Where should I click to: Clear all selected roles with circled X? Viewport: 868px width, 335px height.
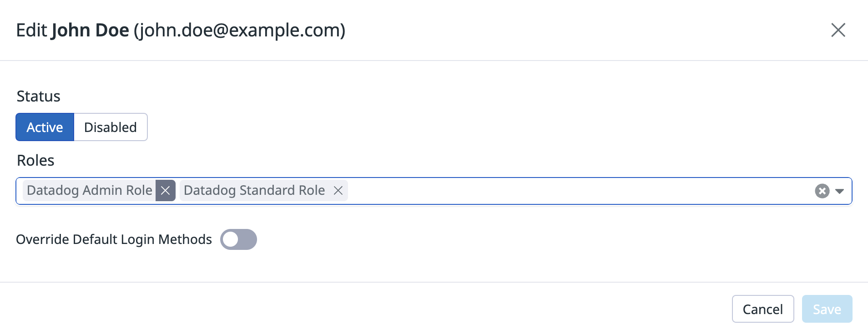point(822,191)
